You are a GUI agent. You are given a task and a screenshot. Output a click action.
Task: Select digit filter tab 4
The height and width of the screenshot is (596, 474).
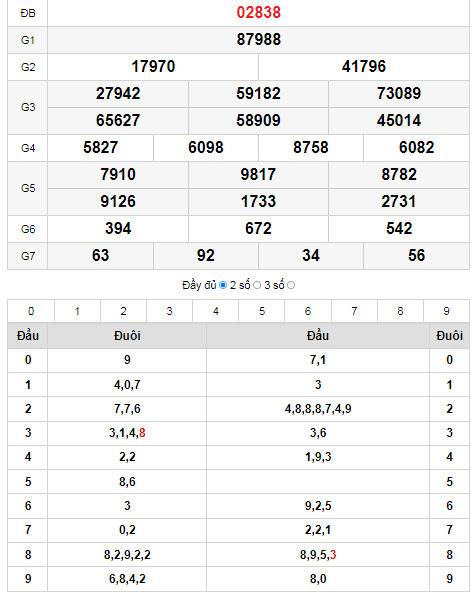coord(216,311)
